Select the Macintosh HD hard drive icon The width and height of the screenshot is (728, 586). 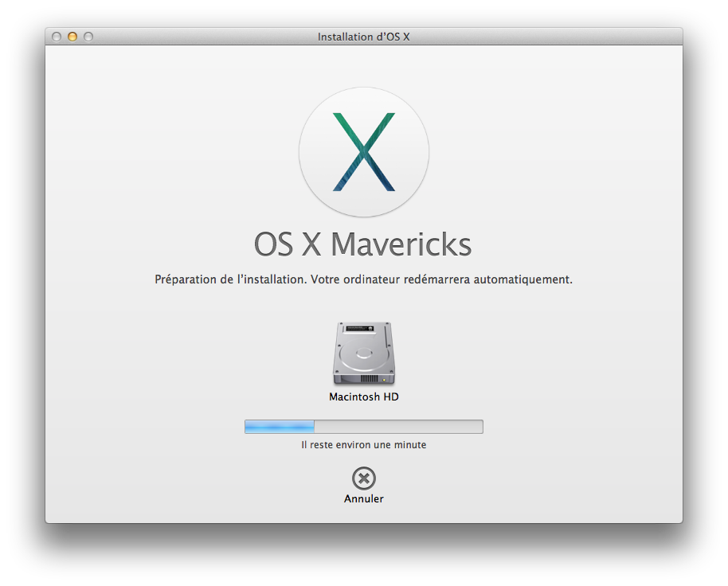(x=363, y=354)
